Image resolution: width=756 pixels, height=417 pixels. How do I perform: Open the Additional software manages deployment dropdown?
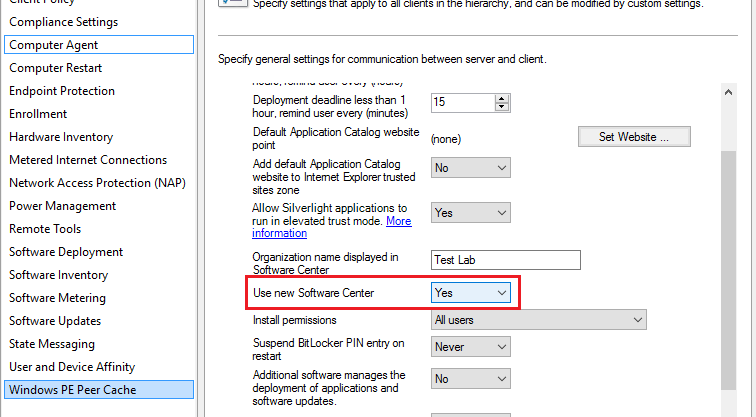tap(471, 379)
